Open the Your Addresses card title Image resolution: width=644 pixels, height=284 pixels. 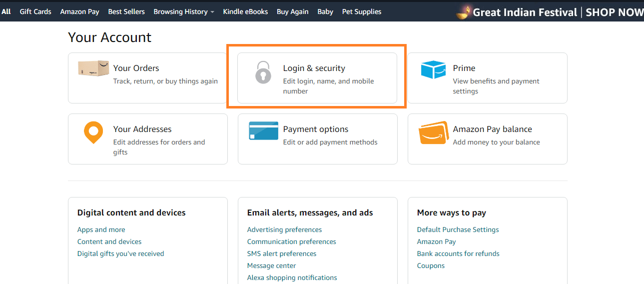click(142, 129)
